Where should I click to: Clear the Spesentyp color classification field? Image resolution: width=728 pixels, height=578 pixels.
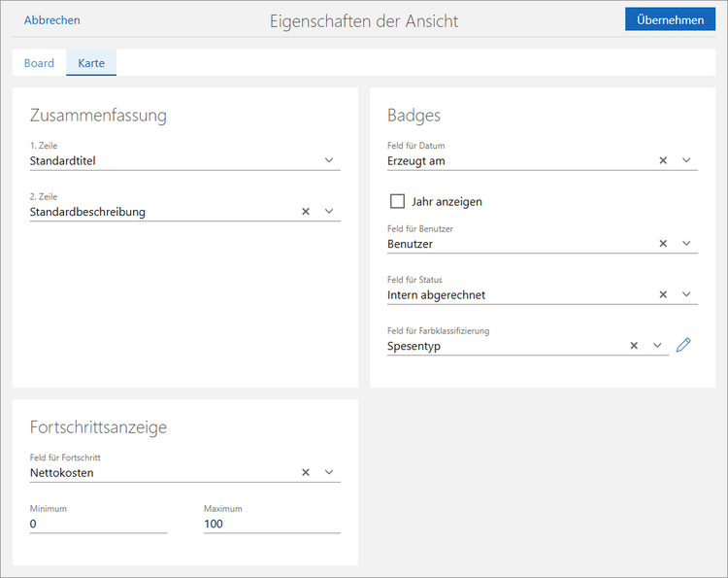coord(634,345)
